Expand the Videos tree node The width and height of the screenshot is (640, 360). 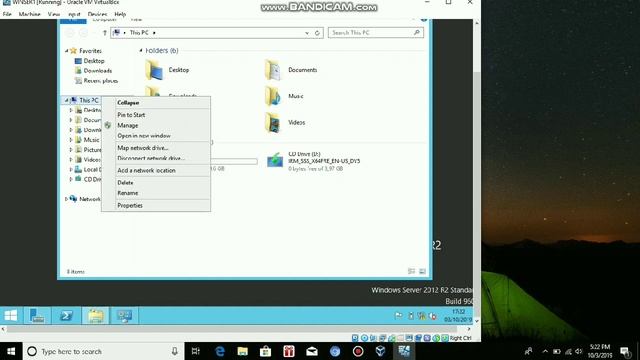[71, 160]
